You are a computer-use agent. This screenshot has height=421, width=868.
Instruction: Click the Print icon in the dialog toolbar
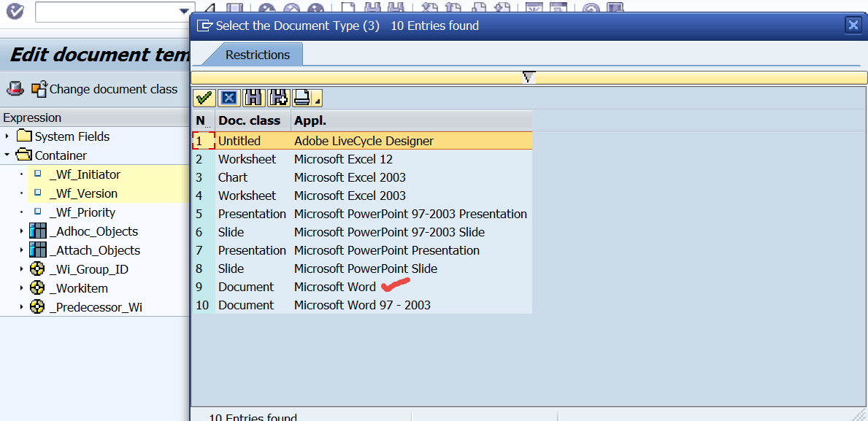(302, 98)
